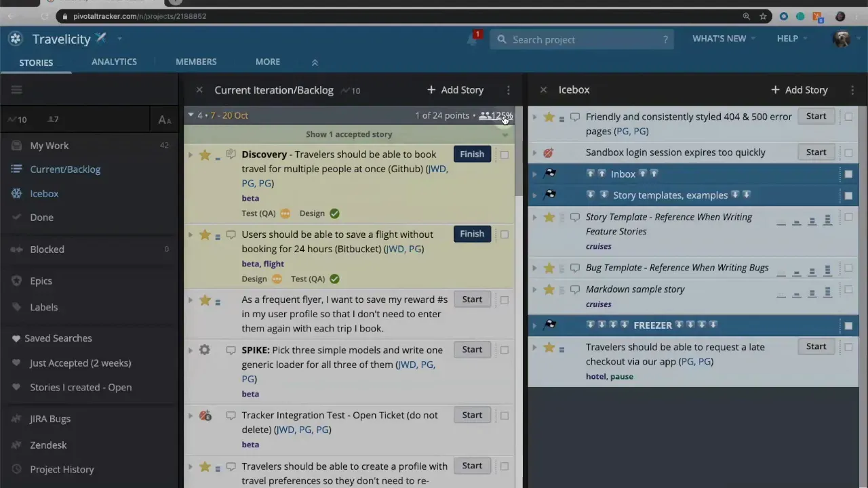Click the gear chore icon on SPIKE story
The image size is (868, 488).
205,350
